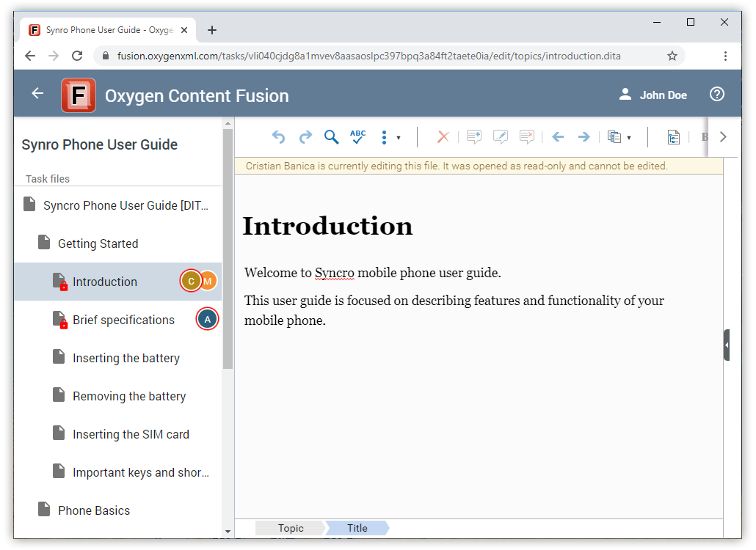Select the Title breadcrumb element
This screenshot has width=756, height=550.
tap(357, 528)
